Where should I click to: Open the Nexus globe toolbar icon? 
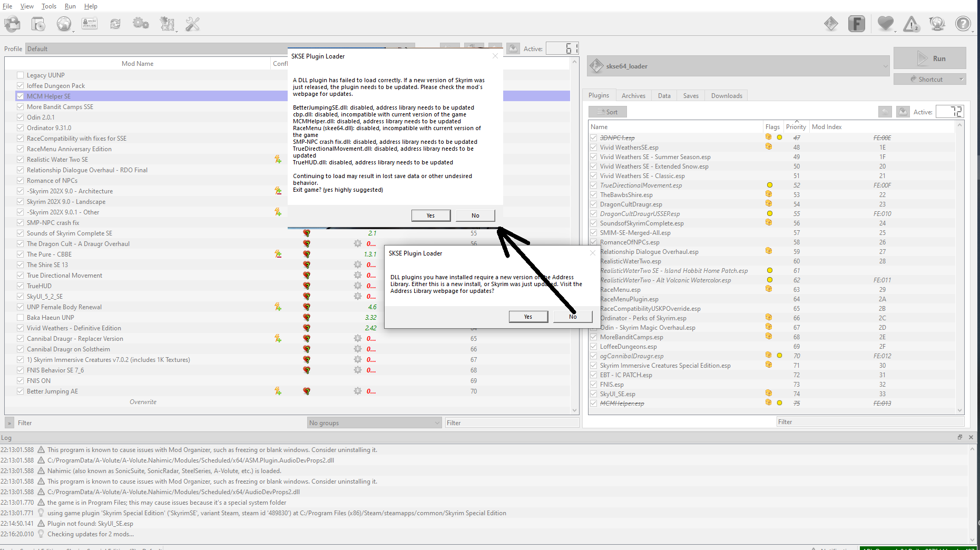coord(64,24)
